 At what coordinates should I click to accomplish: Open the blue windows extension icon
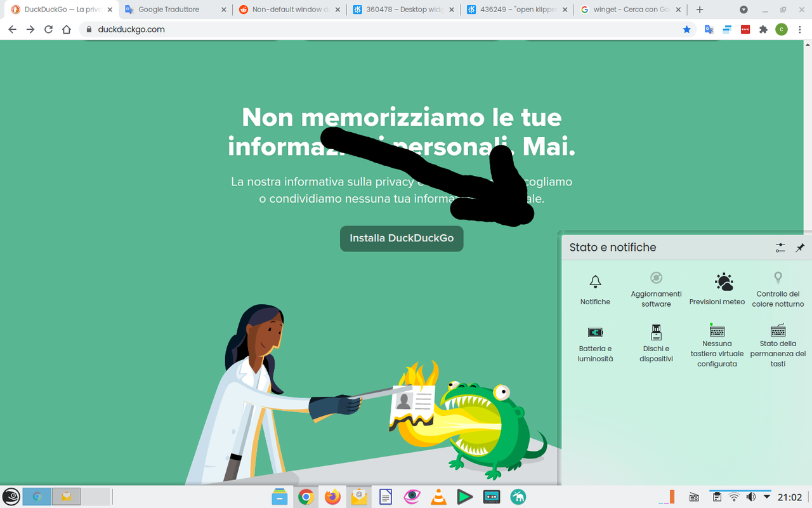point(727,29)
